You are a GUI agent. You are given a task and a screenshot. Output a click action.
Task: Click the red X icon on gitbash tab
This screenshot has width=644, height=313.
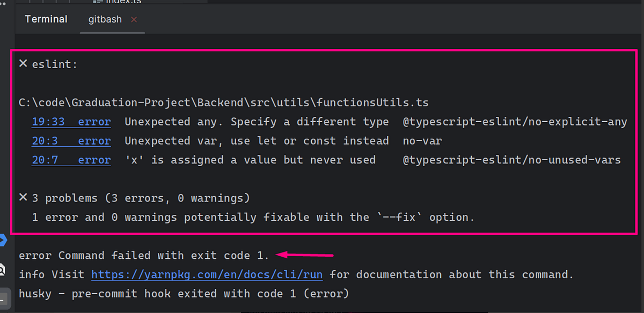[x=134, y=19]
